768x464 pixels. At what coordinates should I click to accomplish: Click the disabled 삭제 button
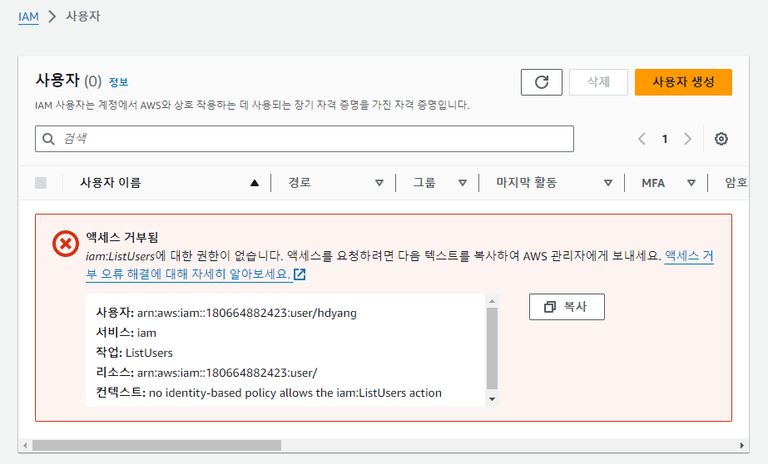pyautogui.click(x=599, y=82)
